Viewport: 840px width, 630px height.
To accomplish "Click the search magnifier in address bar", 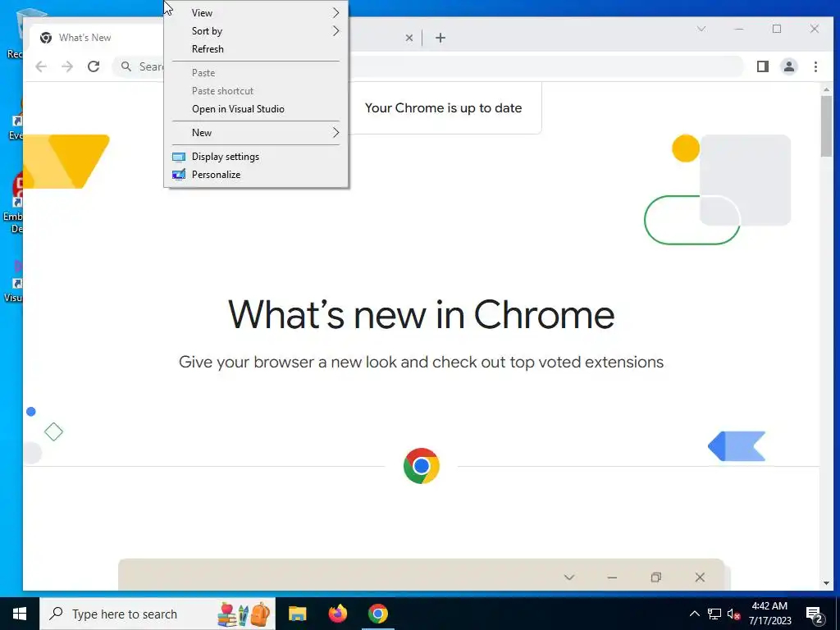I will click(x=126, y=66).
